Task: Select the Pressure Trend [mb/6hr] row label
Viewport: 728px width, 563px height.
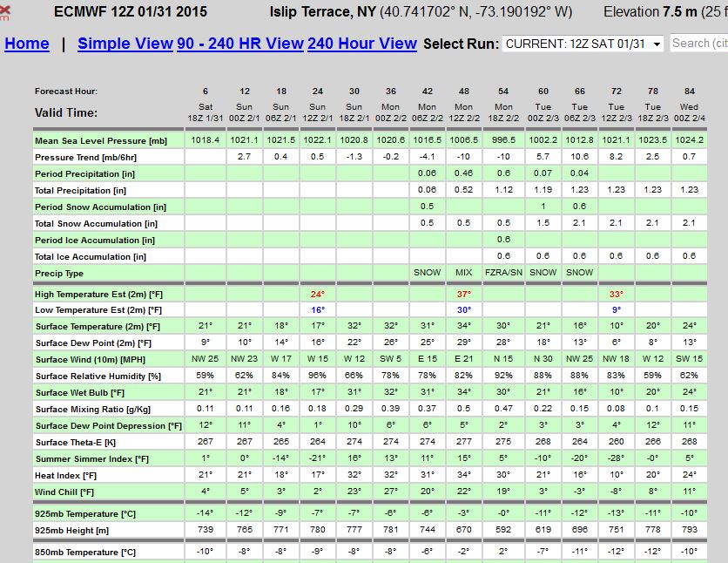Action: tap(85, 158)
